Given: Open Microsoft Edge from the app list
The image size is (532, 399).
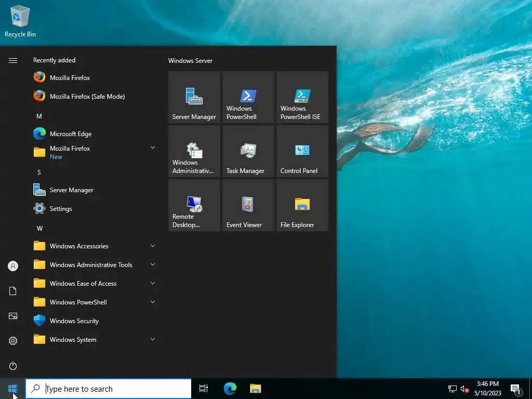Looking at the screenshot, I should [x=95, y=134].
